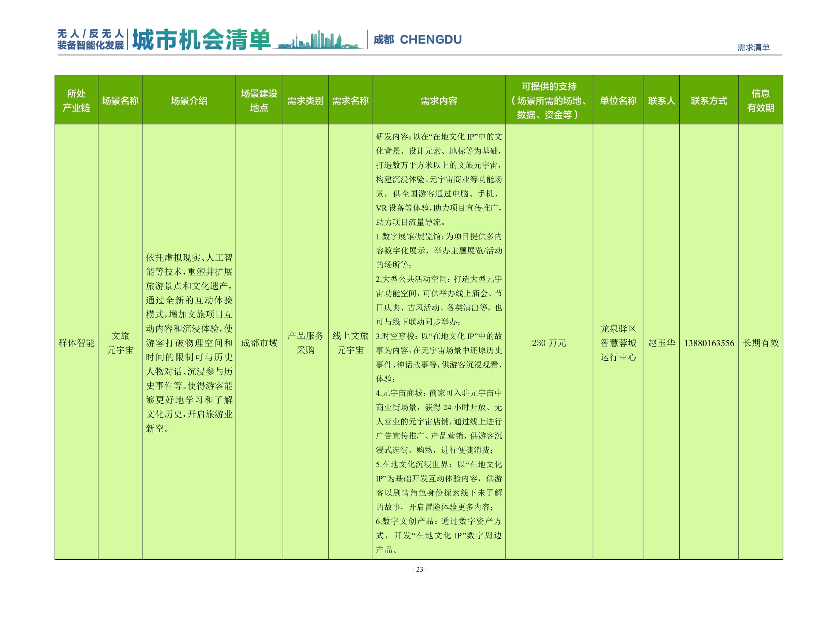Click the 所处产业链 column header
Image resolution: width=840 pixels, height=623 pixels.
(x=76, y=101)
